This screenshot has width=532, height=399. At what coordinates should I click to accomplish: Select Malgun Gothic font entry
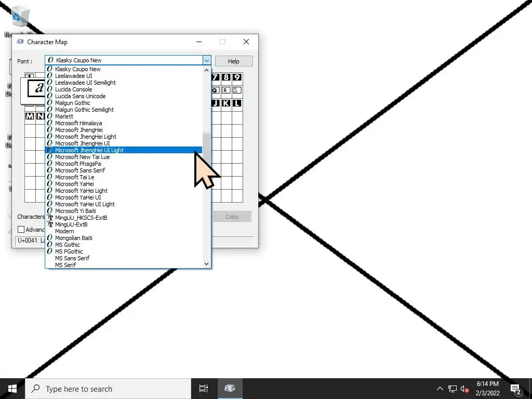coord(124,103)
